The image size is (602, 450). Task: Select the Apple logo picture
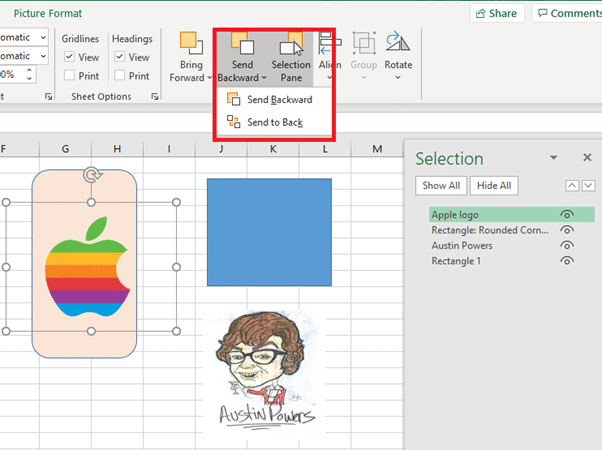(x=88, y=267)
